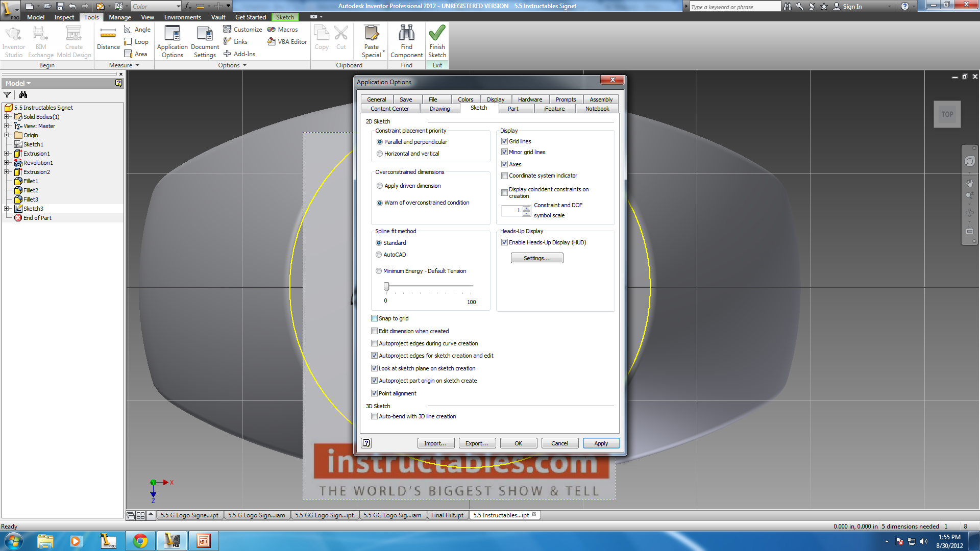
Task: Click the browser filter funnel icon
Action: [x=7, y=95]
